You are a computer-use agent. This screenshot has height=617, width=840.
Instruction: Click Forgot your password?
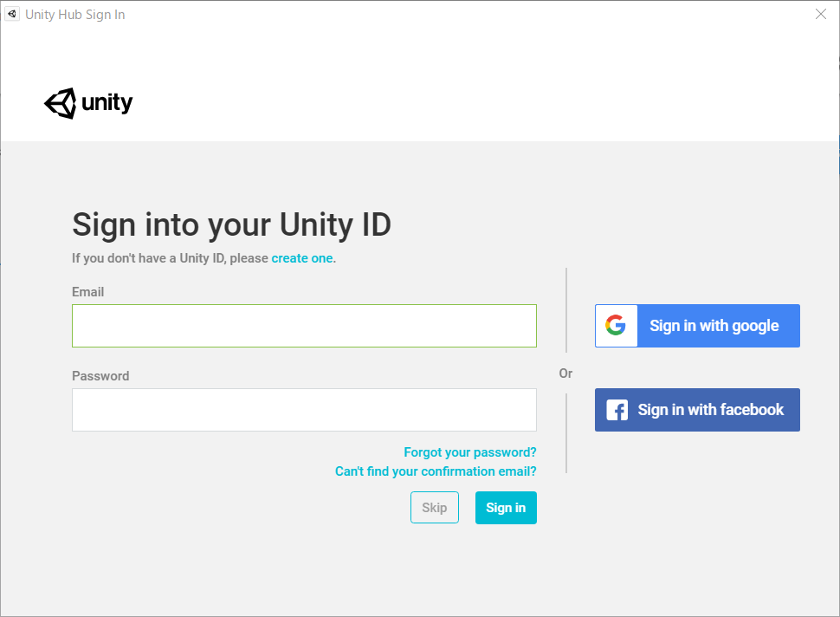tap(469, 451)
